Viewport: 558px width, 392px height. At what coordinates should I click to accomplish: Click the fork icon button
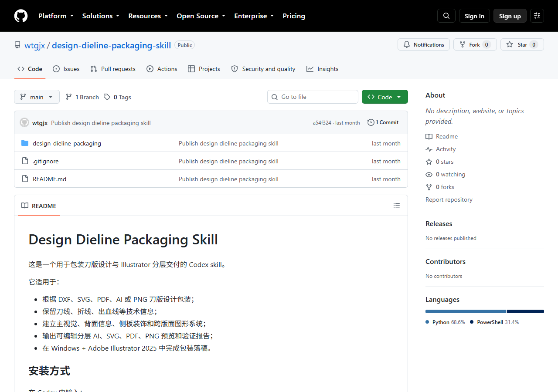click(x=463, y=44)
